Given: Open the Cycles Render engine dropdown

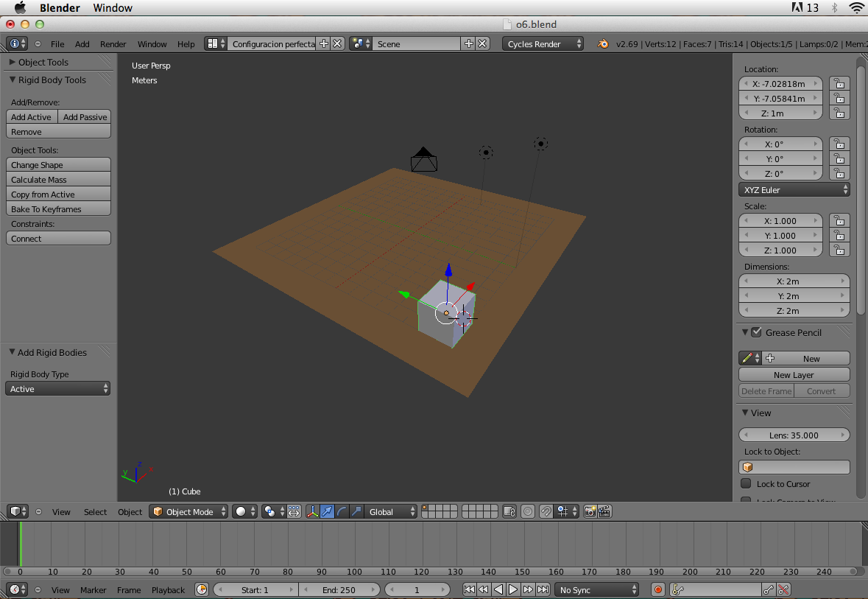Looking at the screenshot, I should coord(543,43).
